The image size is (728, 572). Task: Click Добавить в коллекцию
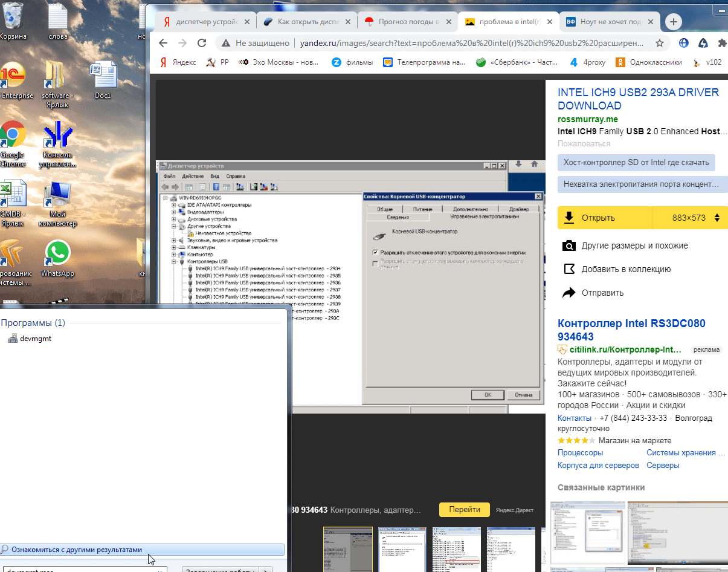pos(626,269)
